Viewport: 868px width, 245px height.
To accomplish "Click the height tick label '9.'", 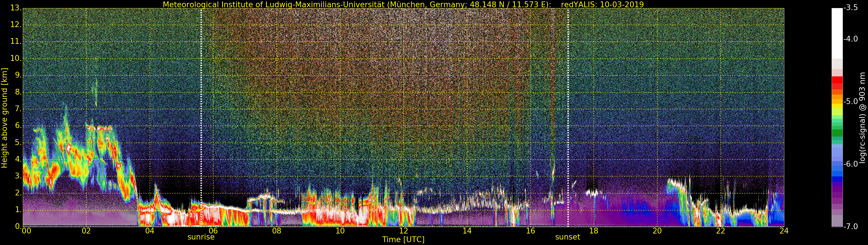I will [x=18, y=76].
